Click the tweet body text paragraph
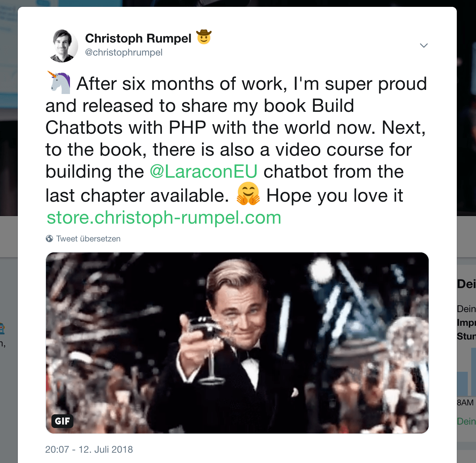 236,150
